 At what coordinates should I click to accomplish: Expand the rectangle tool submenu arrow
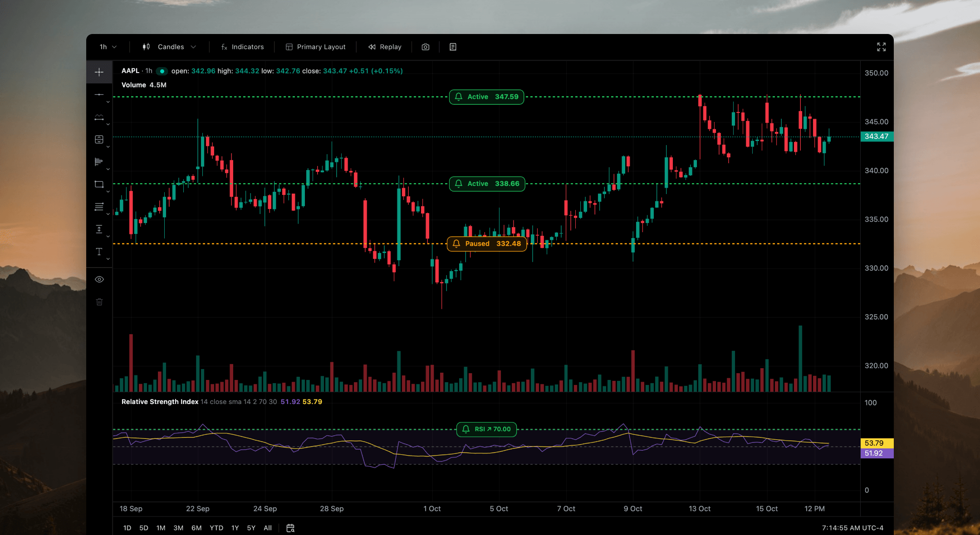[108, 192]
